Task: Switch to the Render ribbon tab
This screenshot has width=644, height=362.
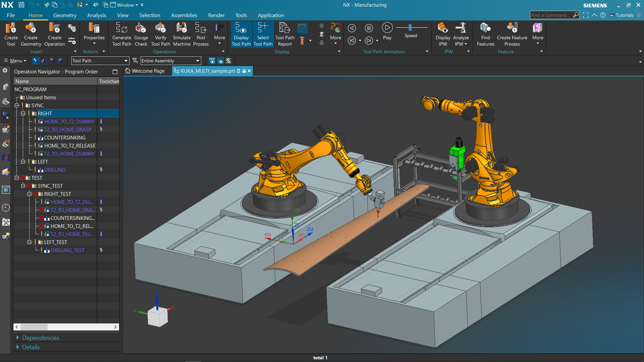Action: click(216, 15)
